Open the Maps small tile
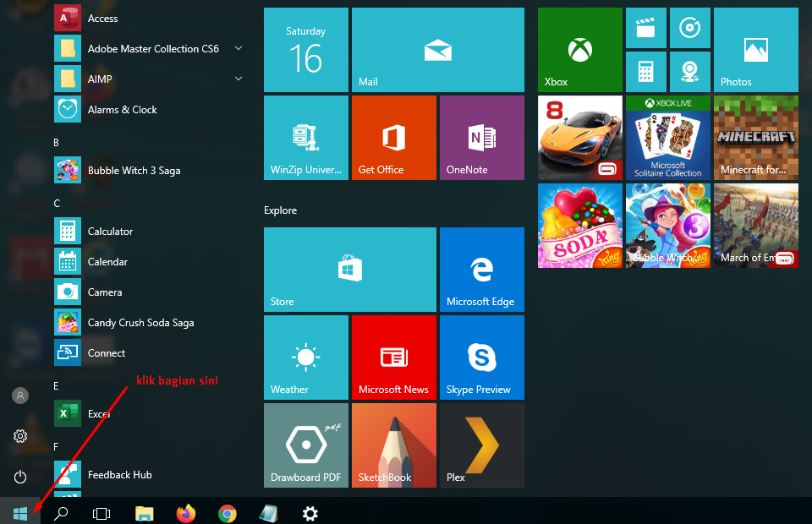This screenshot has width=812, height=524. point(689,71)
